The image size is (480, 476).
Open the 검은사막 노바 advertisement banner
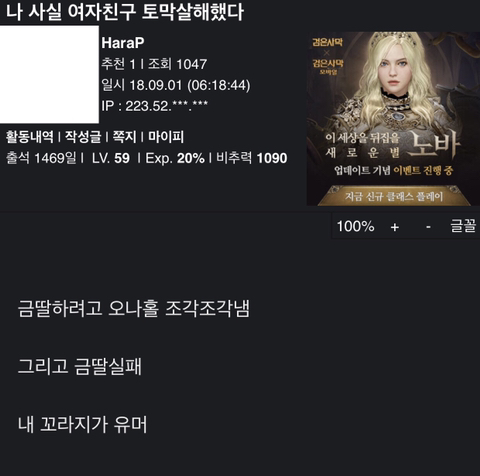(x=393, y=119)
